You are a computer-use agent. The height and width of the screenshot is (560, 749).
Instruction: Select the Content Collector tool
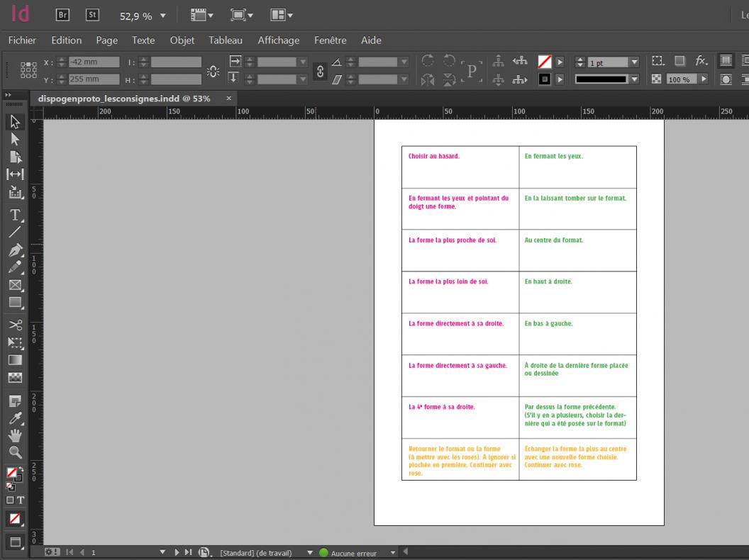tap(15, 192)
